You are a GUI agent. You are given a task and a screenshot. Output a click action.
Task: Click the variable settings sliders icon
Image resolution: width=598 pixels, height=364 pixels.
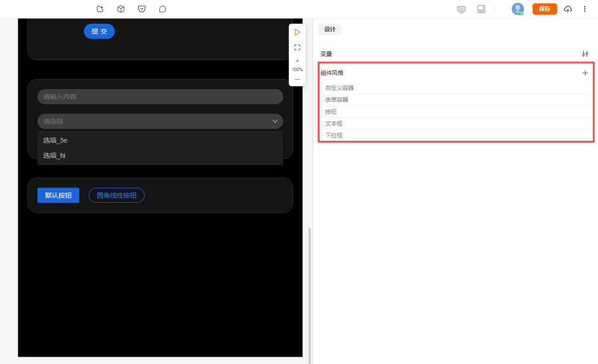coord(585,54)
